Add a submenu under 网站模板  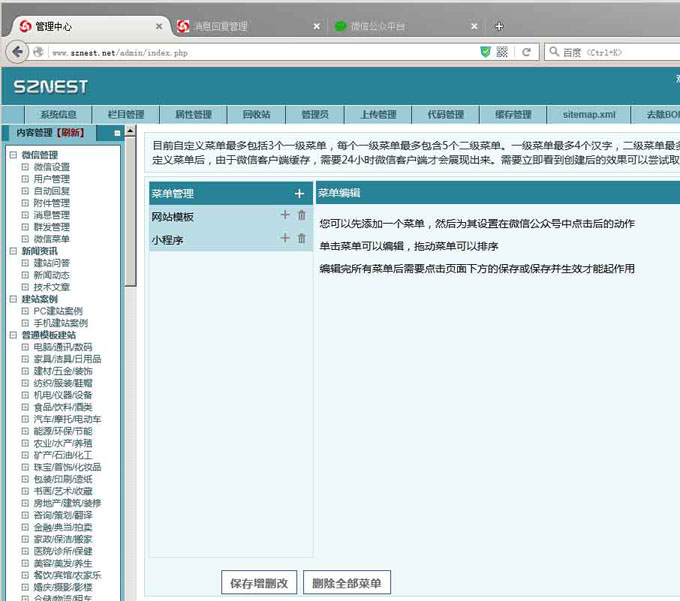point(285,215)
